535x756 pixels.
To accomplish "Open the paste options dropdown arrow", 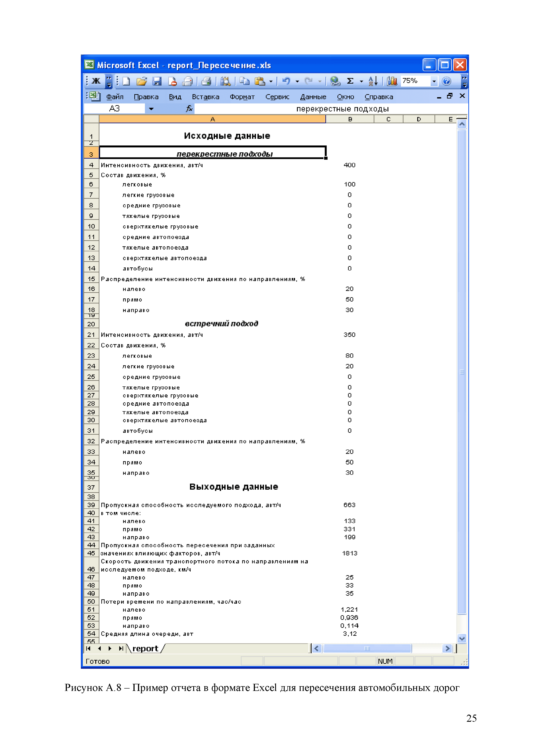I will pos(271,81).
